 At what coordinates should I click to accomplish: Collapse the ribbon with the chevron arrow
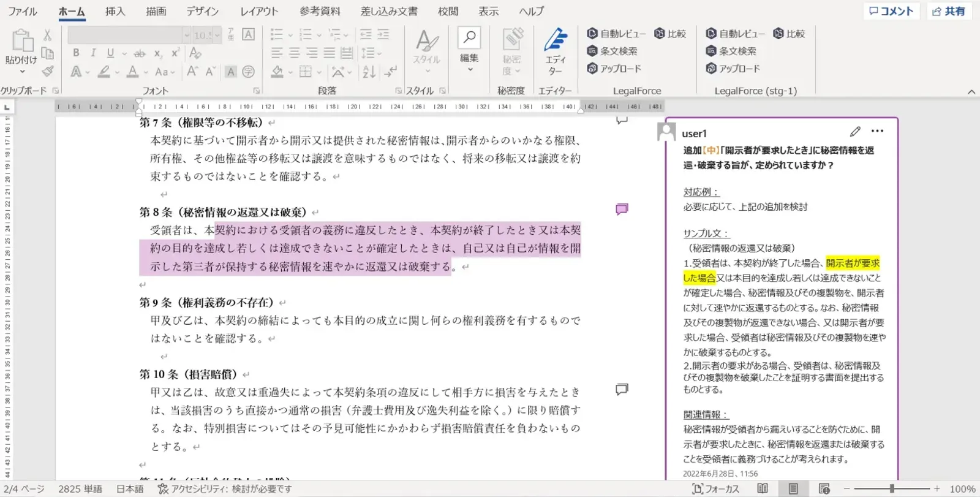(971, 92)
